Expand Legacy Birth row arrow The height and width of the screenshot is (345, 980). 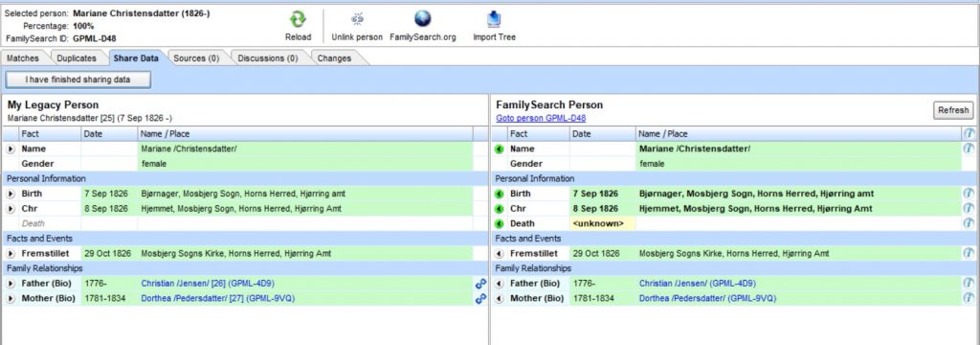(x=11, y=195)
